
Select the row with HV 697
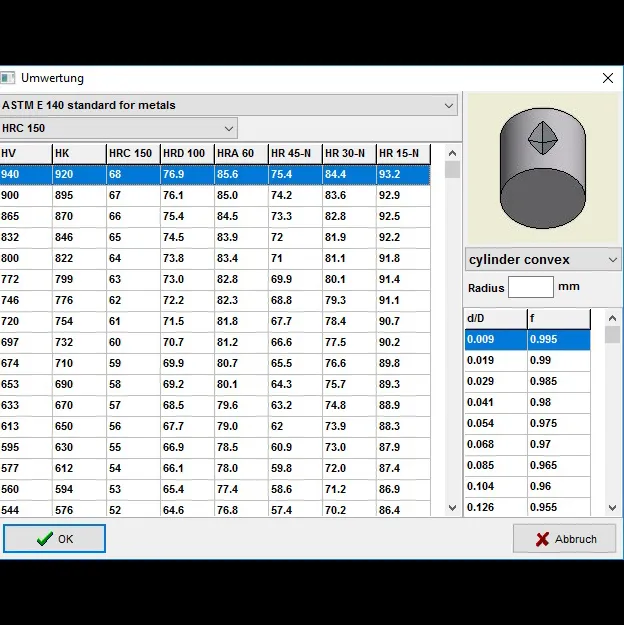point(215,342)
